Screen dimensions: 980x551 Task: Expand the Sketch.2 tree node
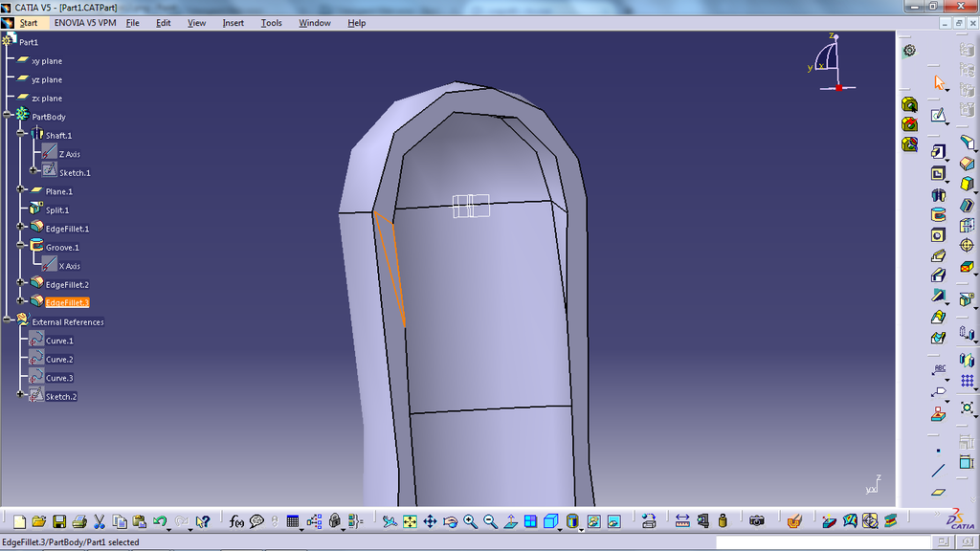[20, 395]
